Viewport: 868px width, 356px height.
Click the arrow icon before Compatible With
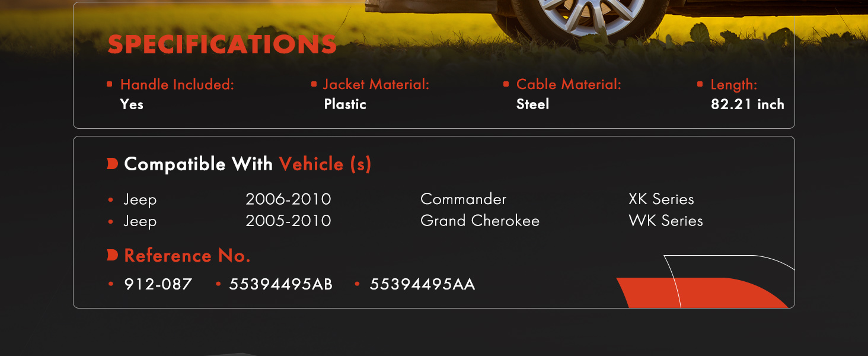point(113,164)
